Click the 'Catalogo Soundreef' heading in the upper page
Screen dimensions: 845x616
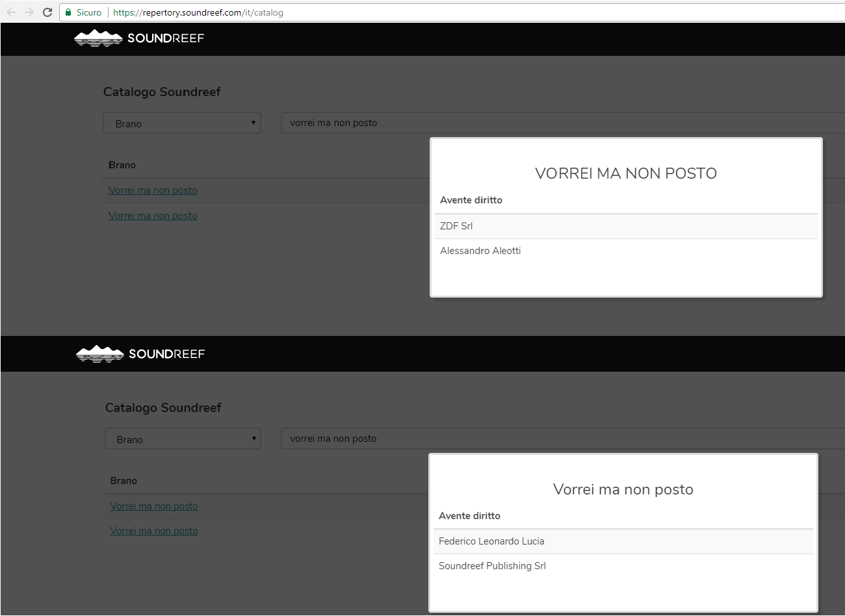[162, 92]
